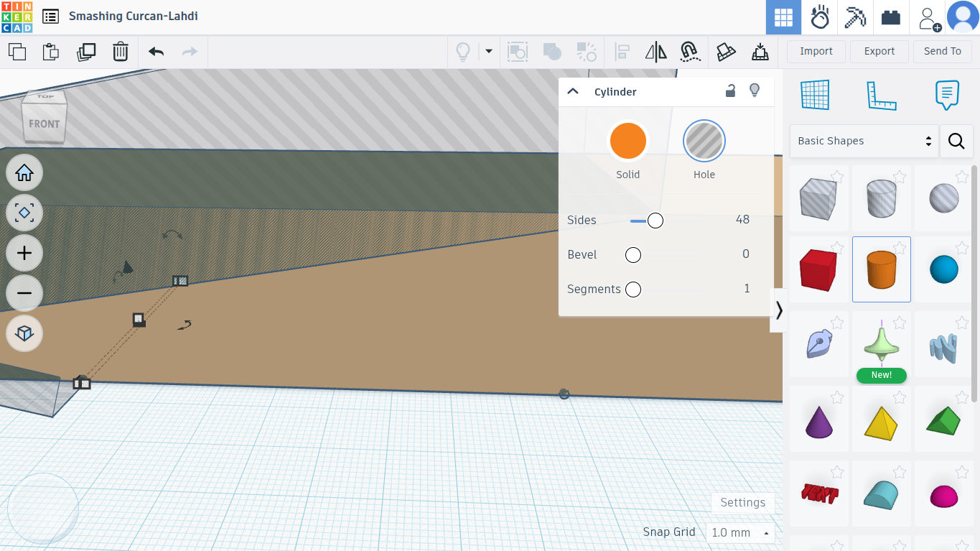This screenshot has width=980, height=551.
Task: Collapse the shapes panel with chevron
Action: [x=778, y=310]
